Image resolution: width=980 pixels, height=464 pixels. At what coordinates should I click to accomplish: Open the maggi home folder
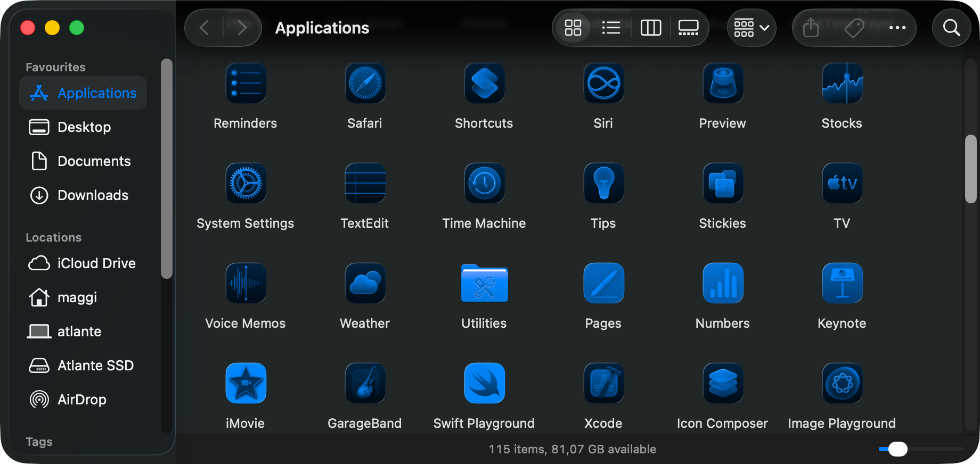tap(83, 297)
